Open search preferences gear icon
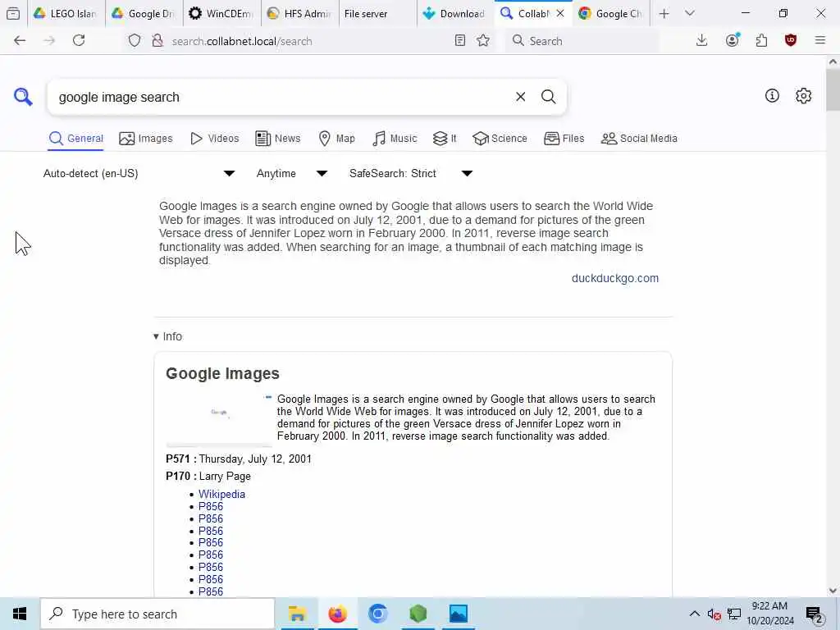This screenshot has width=840, height=630. tap(803, 96)
